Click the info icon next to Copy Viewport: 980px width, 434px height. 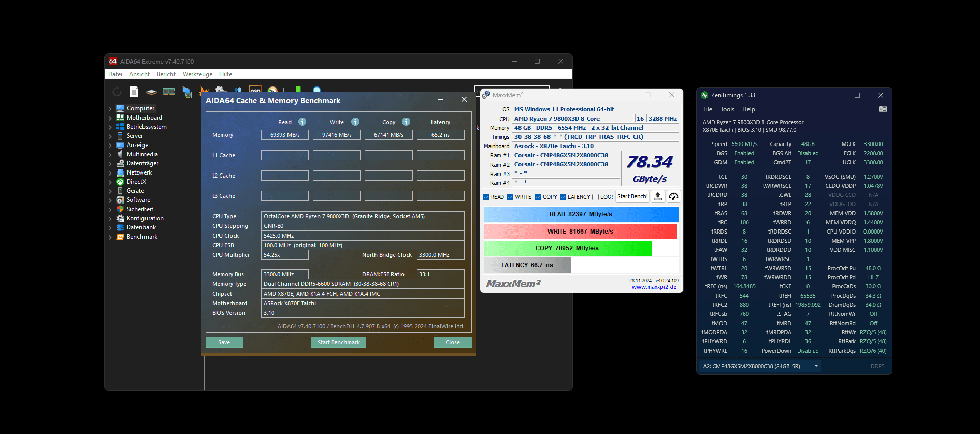tap(406, 122)
